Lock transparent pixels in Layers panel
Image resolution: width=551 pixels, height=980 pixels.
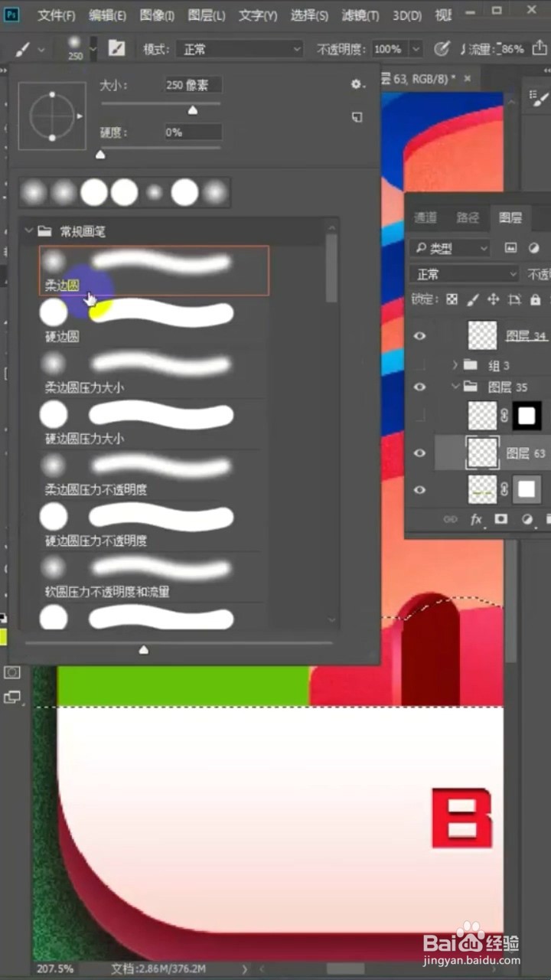(452, 299)
